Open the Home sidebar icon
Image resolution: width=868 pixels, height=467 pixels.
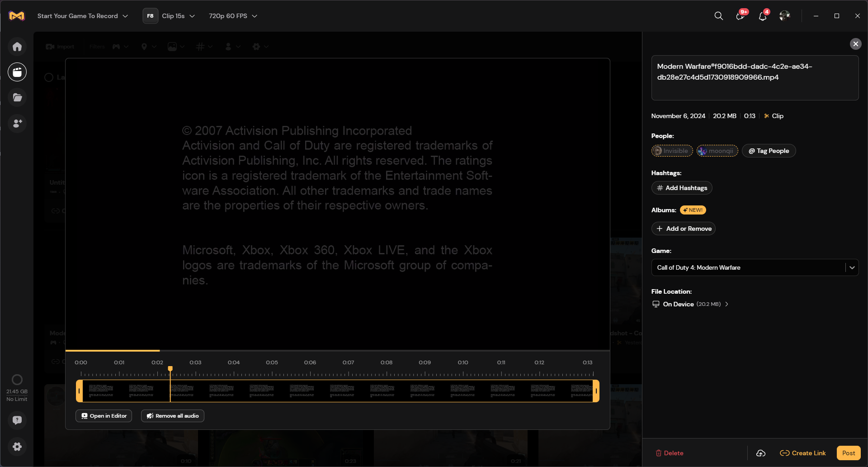point(17,47)
